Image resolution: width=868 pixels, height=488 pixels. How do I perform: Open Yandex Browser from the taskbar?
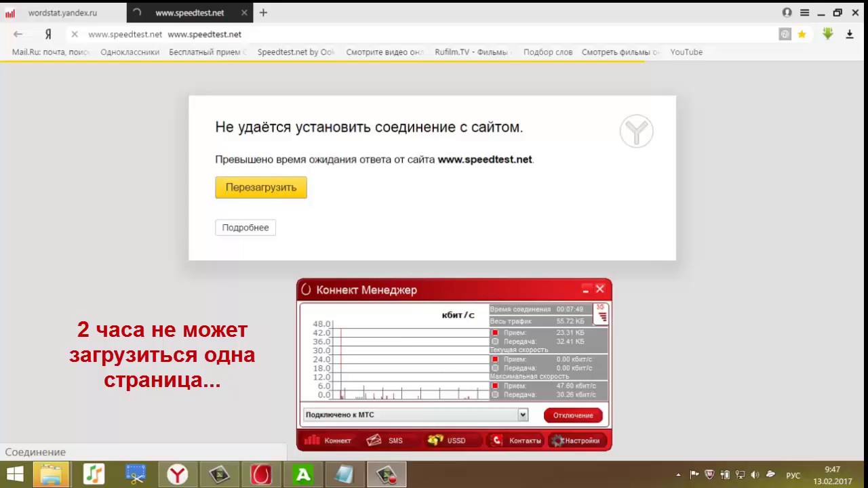pyautogui.click(x=178, y=474)
